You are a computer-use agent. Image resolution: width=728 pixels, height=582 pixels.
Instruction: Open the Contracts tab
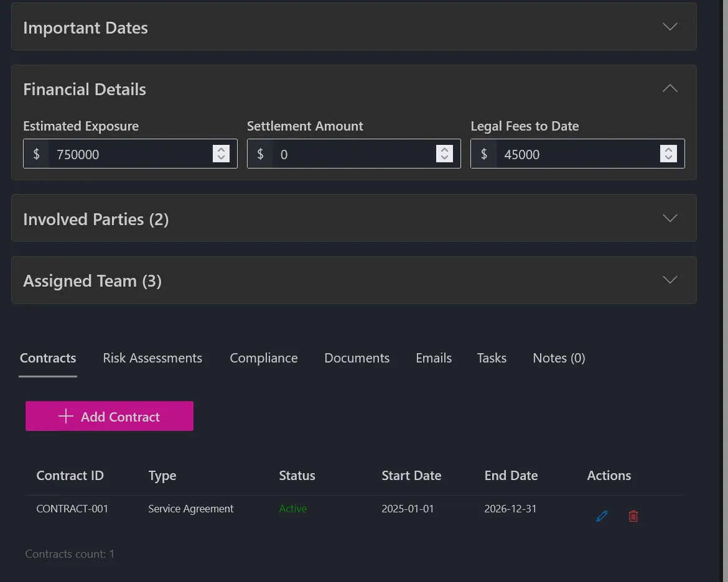pos(48,358)
